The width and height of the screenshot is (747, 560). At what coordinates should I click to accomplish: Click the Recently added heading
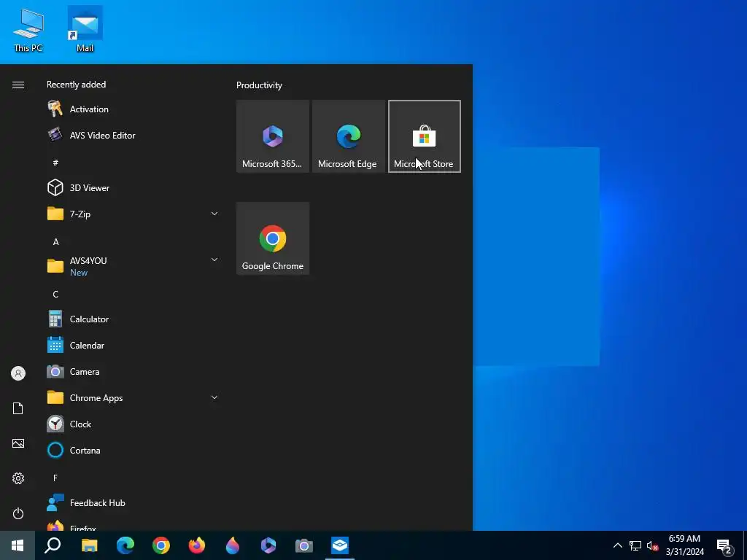76,85
